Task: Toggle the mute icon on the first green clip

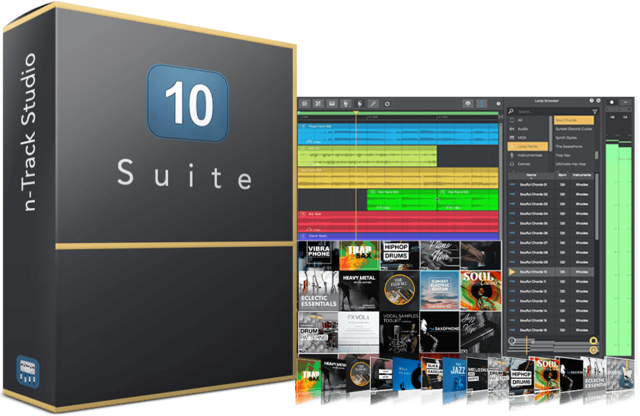Action: [x=372, y=192]
